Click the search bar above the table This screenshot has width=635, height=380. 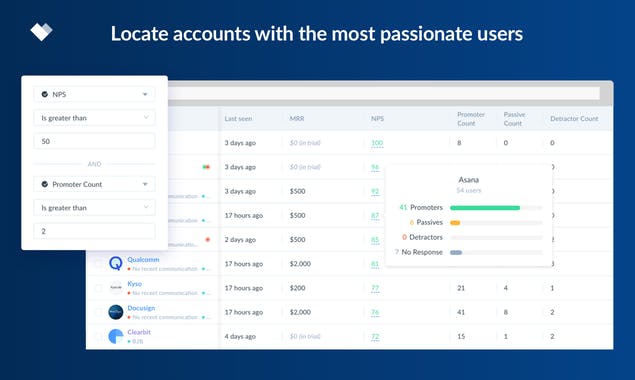[x=383, y=93]
